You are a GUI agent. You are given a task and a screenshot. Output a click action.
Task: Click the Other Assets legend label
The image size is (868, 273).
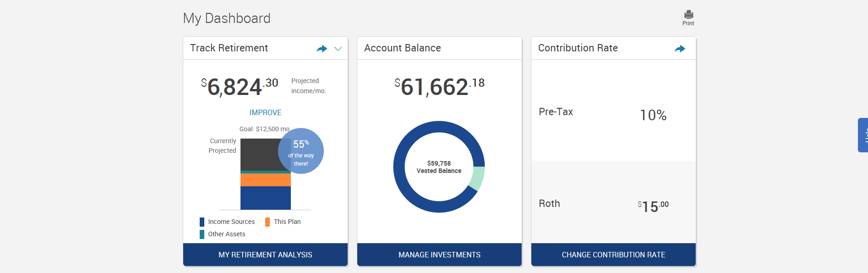coord(227,234)
